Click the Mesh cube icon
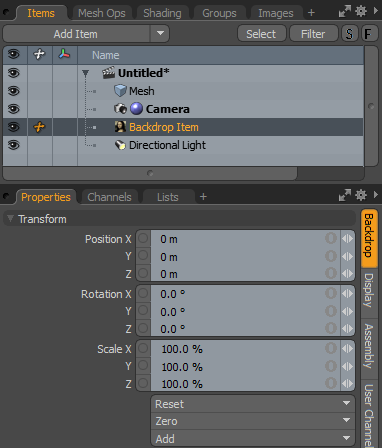 coord(120,91)
